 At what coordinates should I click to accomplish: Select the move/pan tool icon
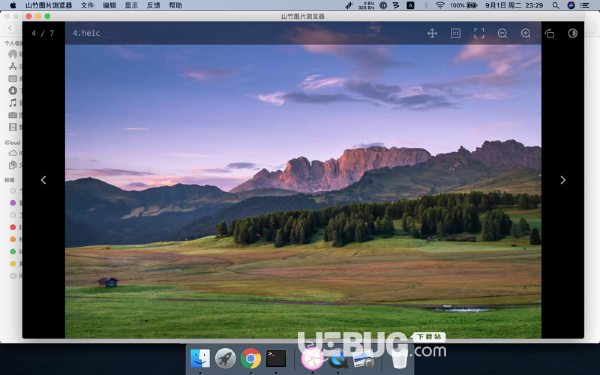coord(432,33)
